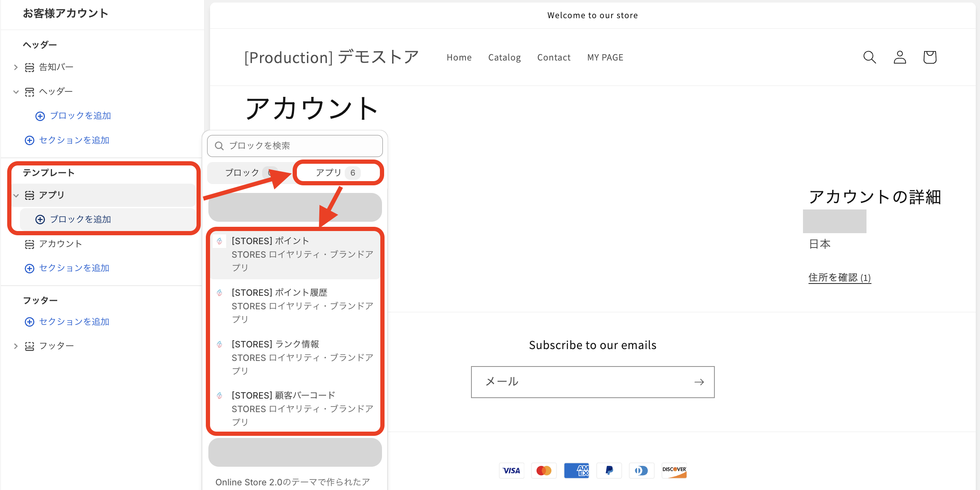Click the section icon beside アカウント

click(29, 244)
